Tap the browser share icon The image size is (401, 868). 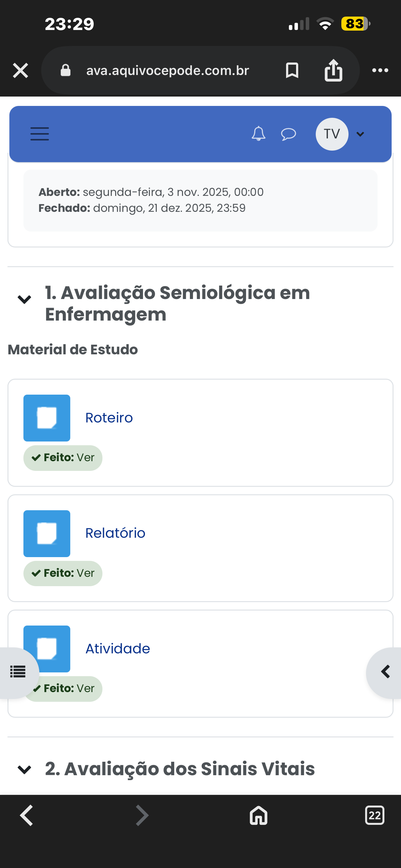coord(333,70)
